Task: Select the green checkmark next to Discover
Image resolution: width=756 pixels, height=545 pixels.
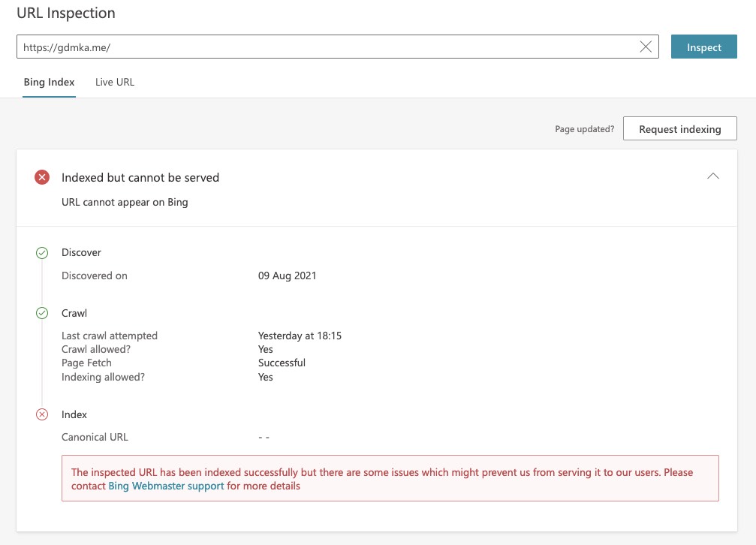Action: (x=43, y=252)
